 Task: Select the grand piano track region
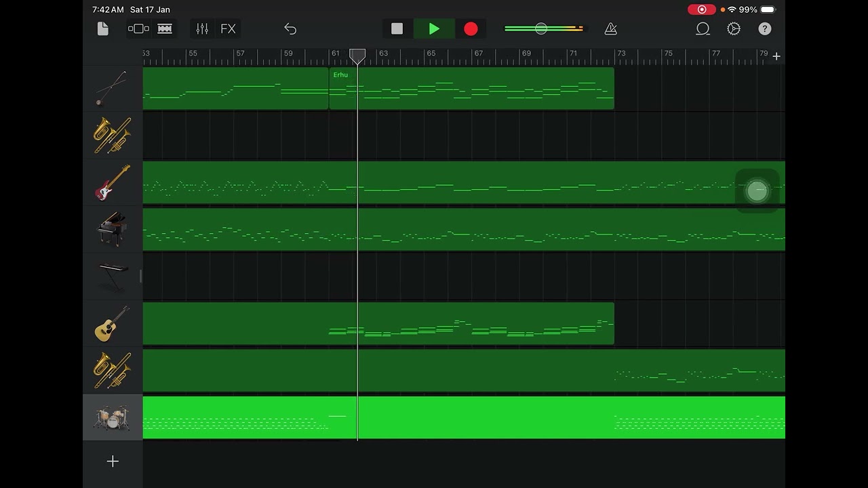coord(464,229)
